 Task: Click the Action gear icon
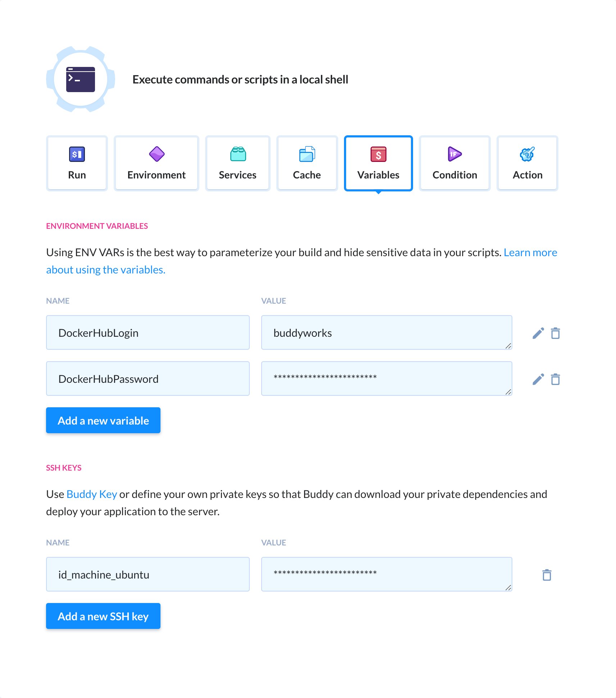coord(527,154)
